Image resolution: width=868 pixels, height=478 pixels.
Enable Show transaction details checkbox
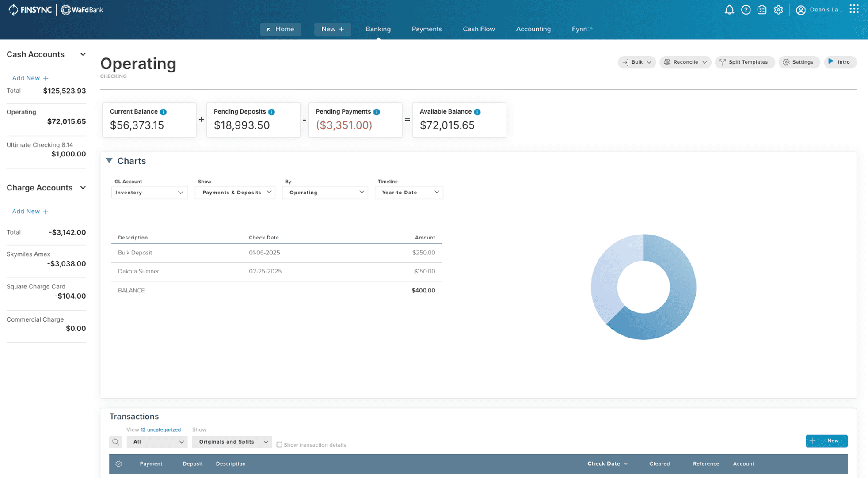click(x=279, y=444)
